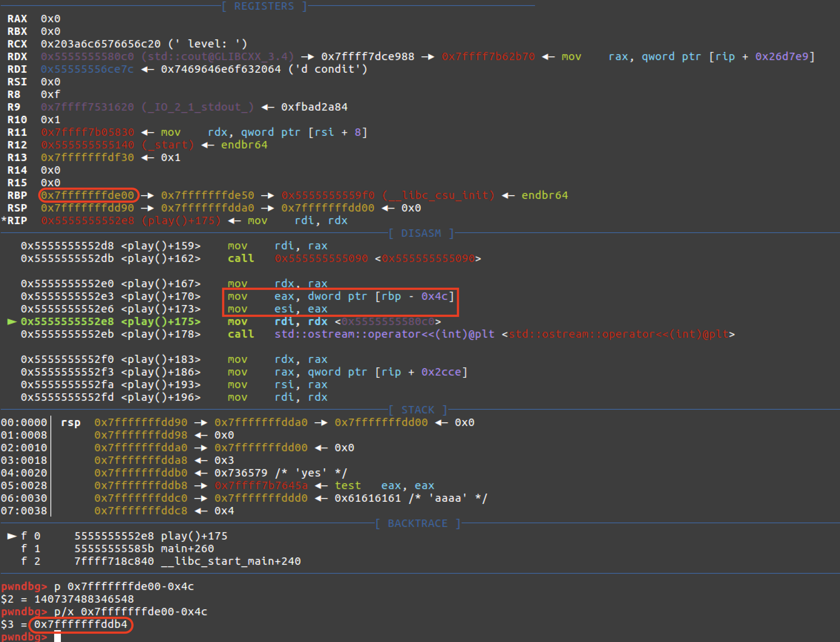Click the terminal cursor at pwndbg prompt
840x642 pixels.
pos(57,637)
